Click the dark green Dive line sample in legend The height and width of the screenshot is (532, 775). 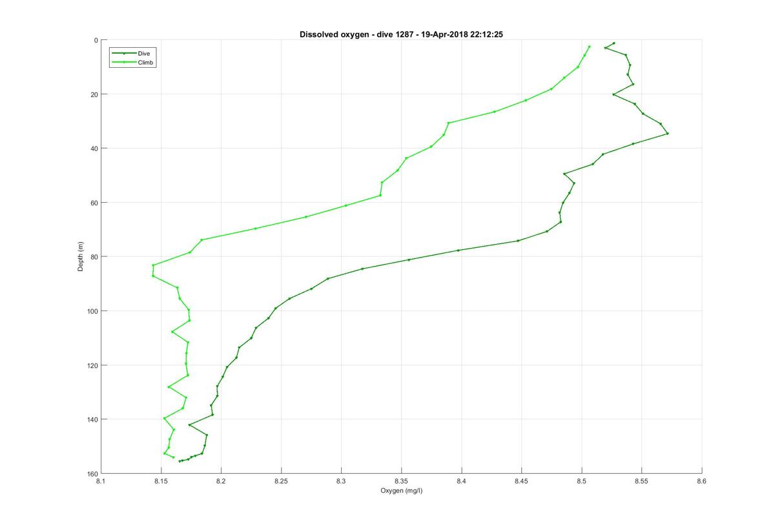click(124, 53)
